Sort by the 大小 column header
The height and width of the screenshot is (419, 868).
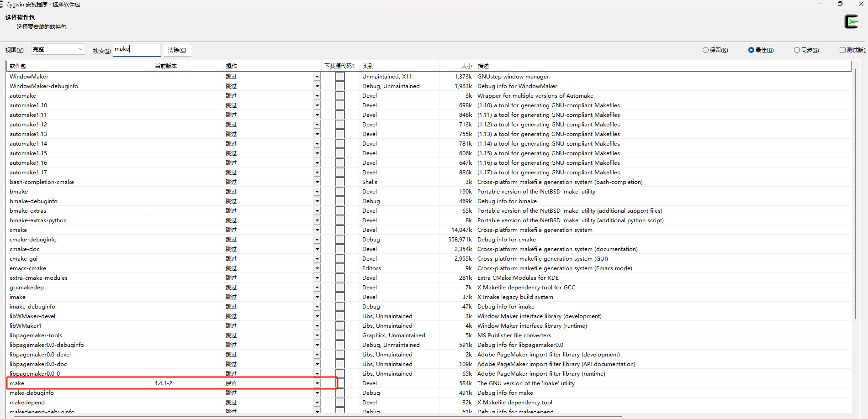[x=457, y=66]
